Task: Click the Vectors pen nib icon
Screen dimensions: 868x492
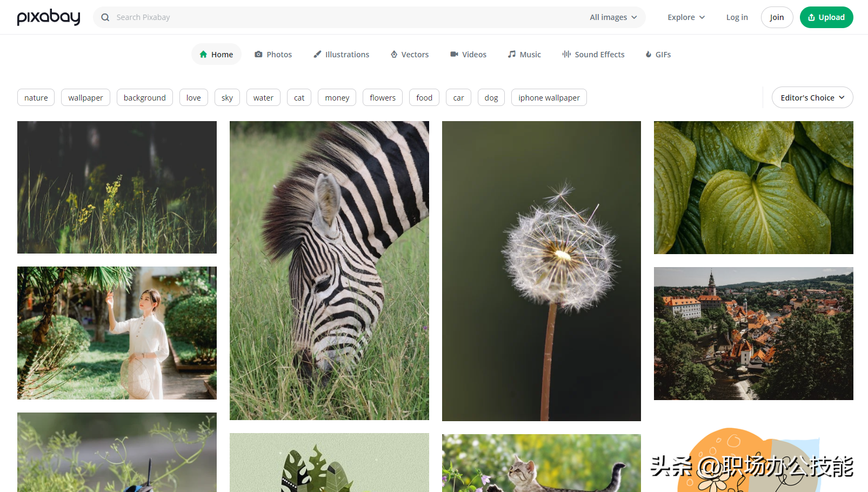Action: point(394,54)
